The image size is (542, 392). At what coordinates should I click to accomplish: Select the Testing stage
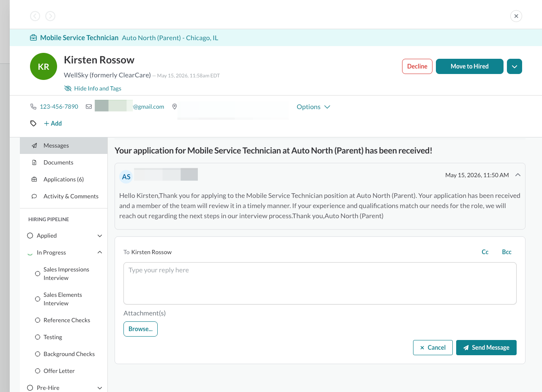coord(53,337)
